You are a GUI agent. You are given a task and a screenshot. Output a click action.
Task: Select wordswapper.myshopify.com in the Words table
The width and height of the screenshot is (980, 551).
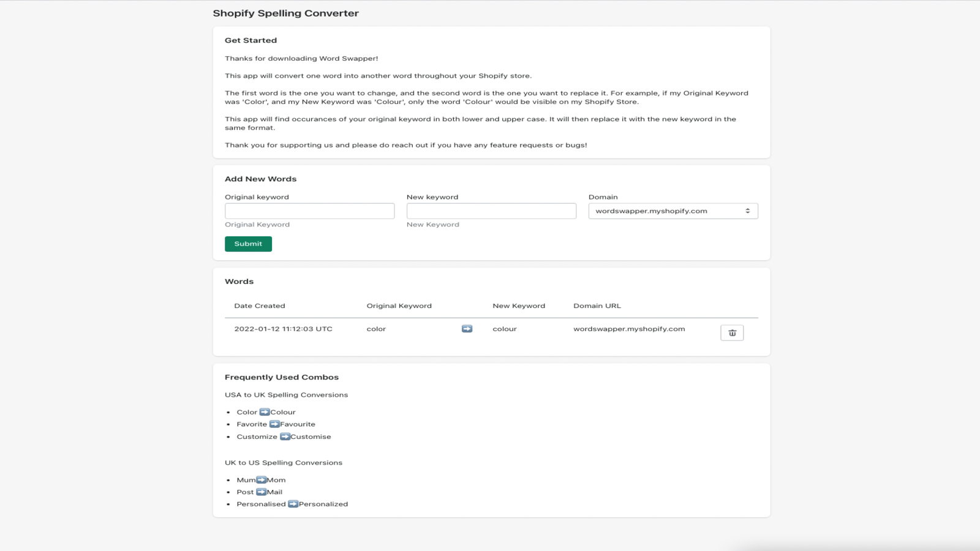pos(629,329)
